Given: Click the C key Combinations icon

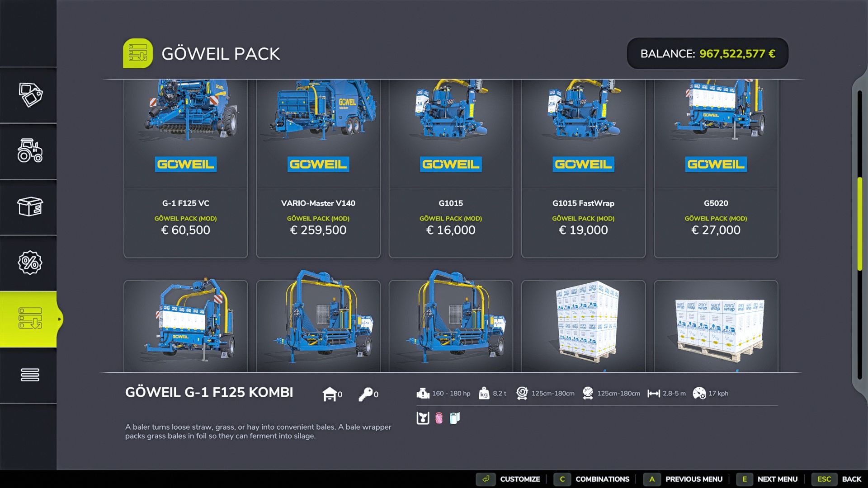Looking at the screenshot, I should click(562, 479).
